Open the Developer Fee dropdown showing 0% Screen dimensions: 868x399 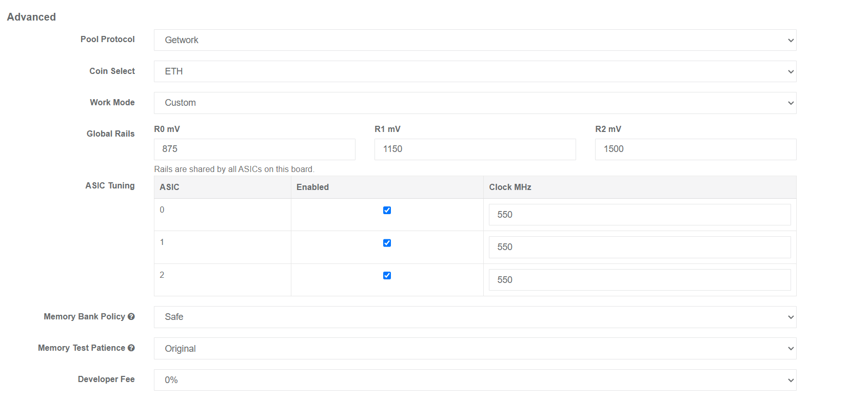click(x=475, y=380)
